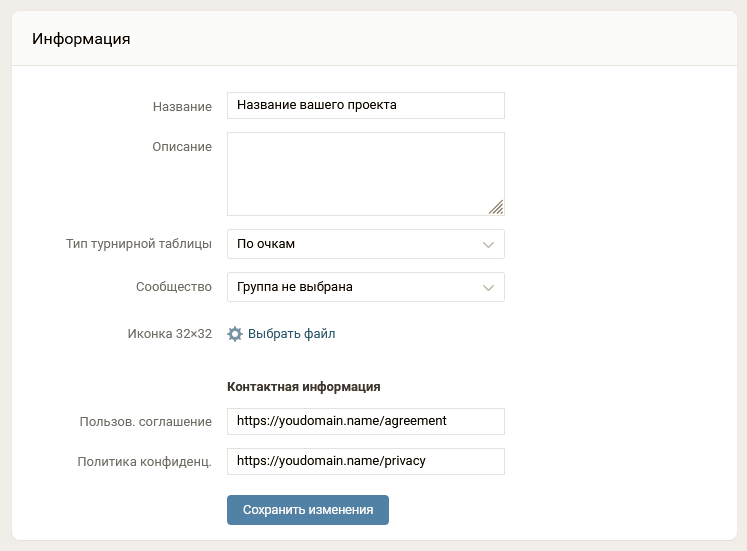
Task: Click the Политика конфиденц. label text
Action: [145, 461]
